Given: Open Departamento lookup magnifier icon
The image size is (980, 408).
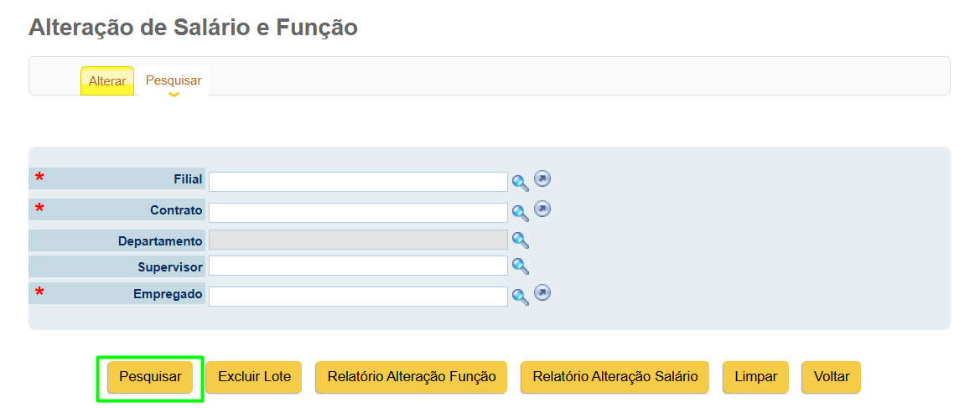Looking at the screenshot, I should tap(521, 240).
